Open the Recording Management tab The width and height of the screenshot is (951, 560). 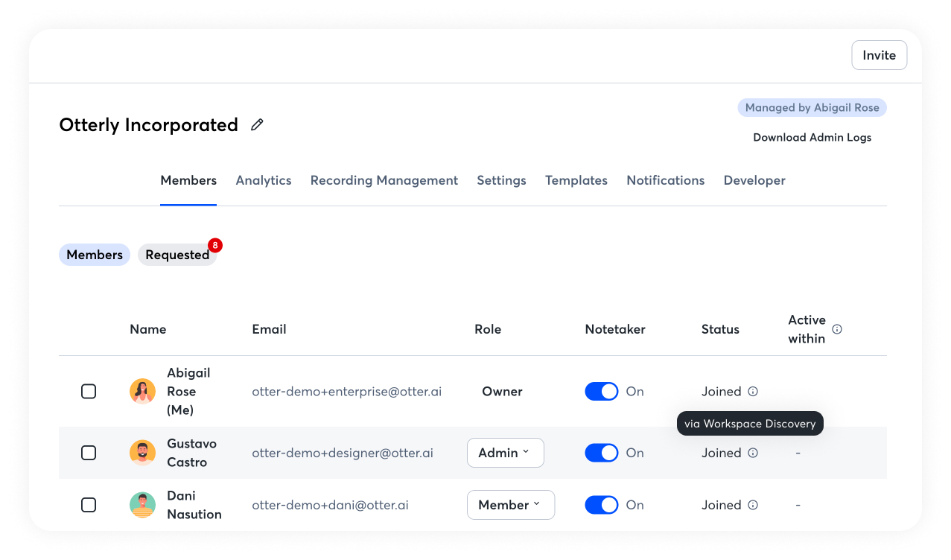384,180
